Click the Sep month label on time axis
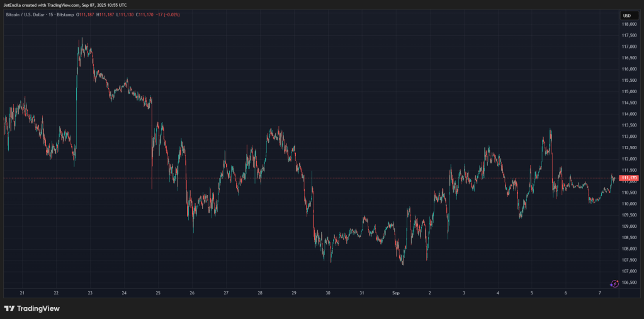Viewport: 644px width, 319px height. pyautogui.click(x=396, y=293)
